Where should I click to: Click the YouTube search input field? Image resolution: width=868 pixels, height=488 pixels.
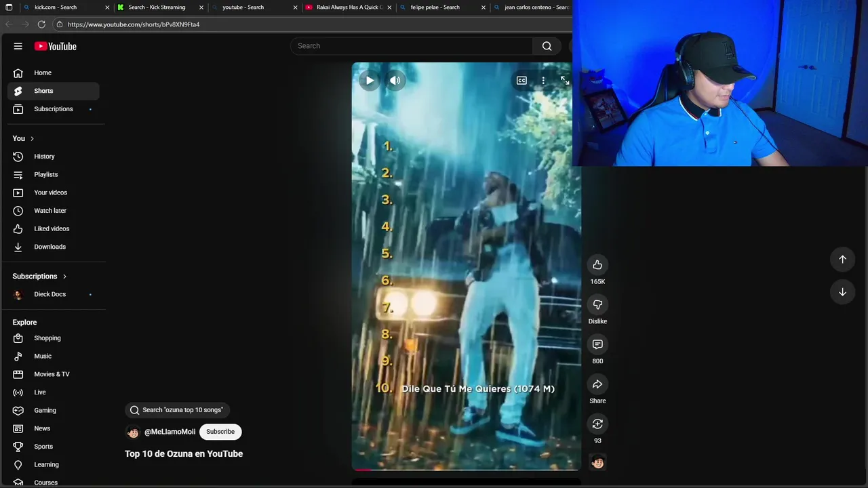pyautogui.click(x=412, y=46)
